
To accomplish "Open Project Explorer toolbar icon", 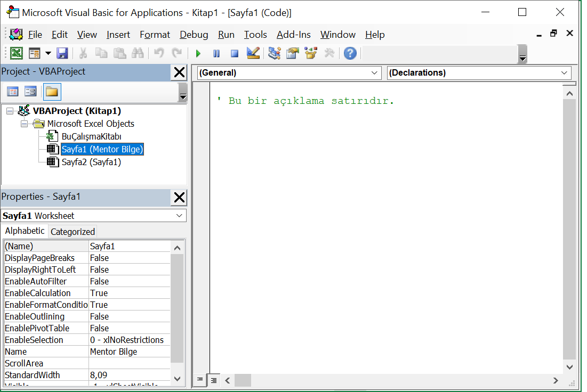I will click(275, 53).
